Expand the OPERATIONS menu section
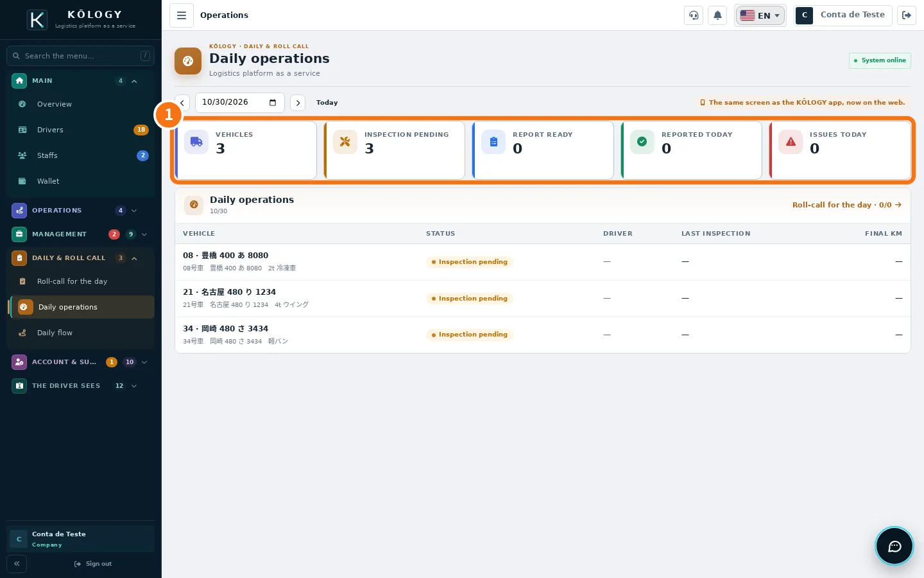Screen dimensions: 924x578 click(80, 211)
